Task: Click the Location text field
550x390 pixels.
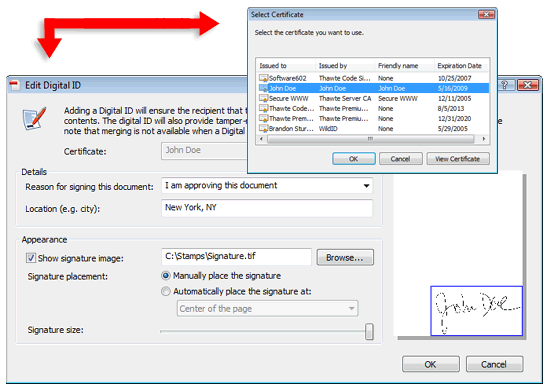Action: point(267,208)
